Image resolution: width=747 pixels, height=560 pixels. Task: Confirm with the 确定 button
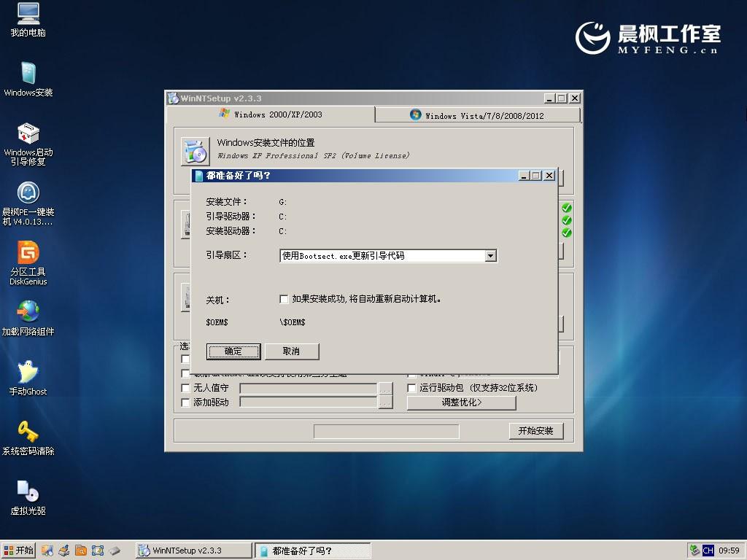[x=233, y=351]
